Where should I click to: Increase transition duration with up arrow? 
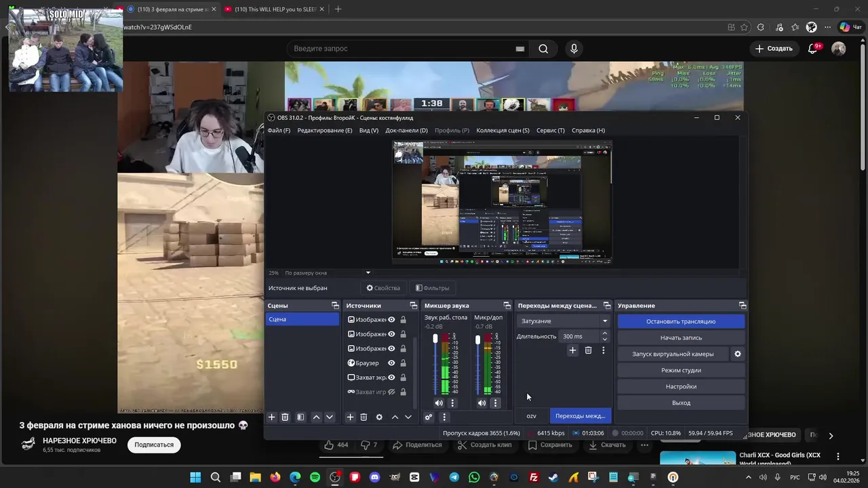coord(605,333)
